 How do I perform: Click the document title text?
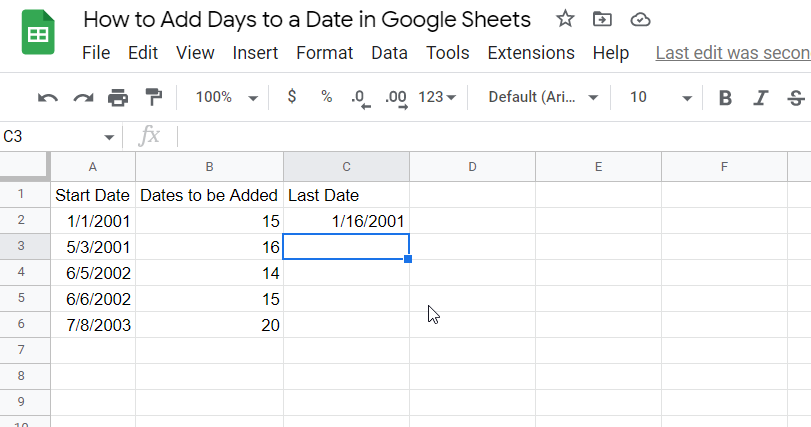[x=307, y=20]
